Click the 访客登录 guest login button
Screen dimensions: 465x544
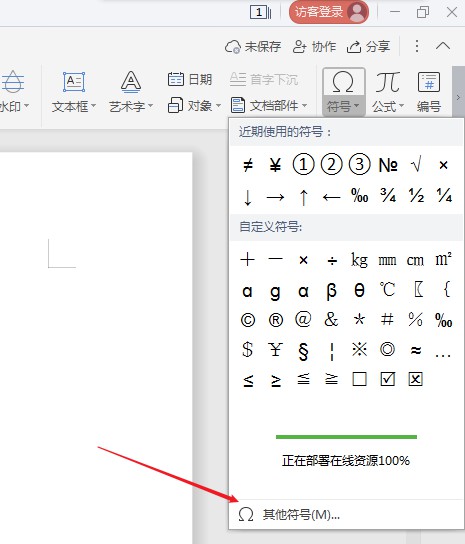click(328, 12)
